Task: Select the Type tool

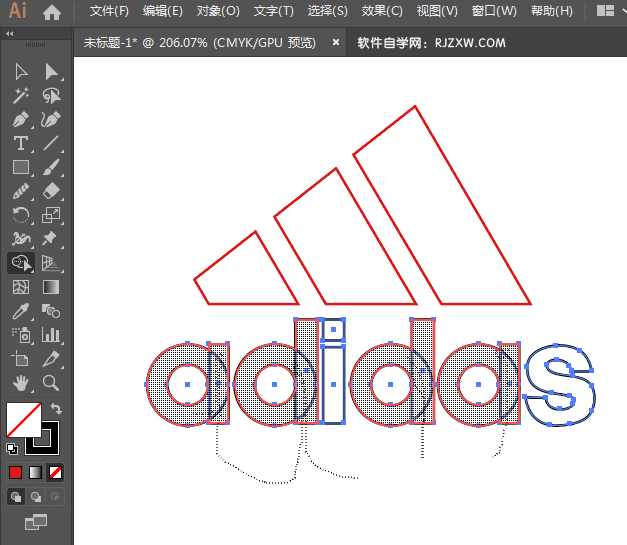Action: tap(21, 143)
